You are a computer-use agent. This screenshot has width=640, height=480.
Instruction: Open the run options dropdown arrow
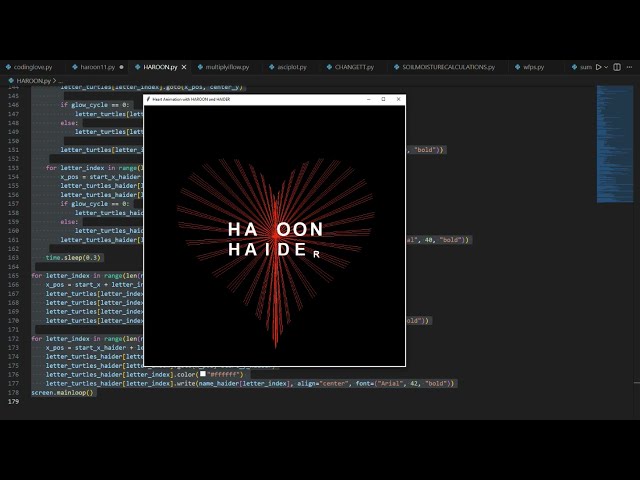coord(606,67)
